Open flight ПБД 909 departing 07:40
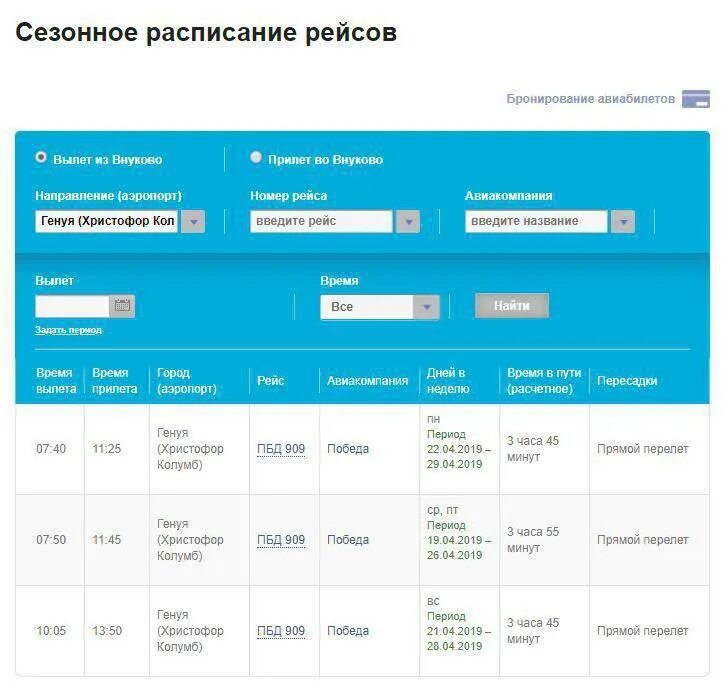 click(281, 449)
